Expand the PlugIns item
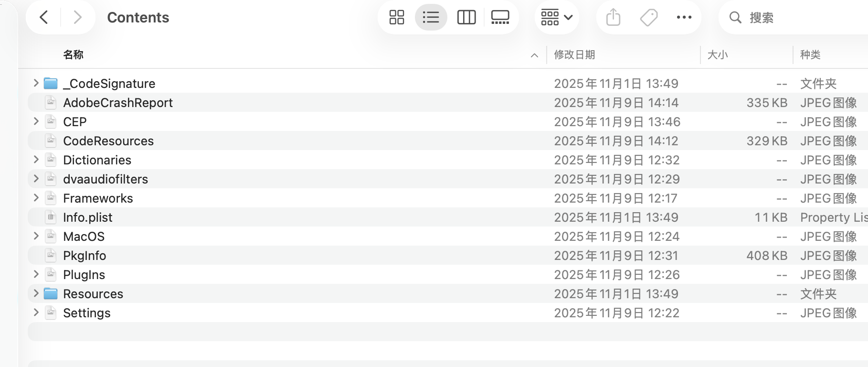Image resolution: width=868 pixels, height=367 pixels. 36,274
